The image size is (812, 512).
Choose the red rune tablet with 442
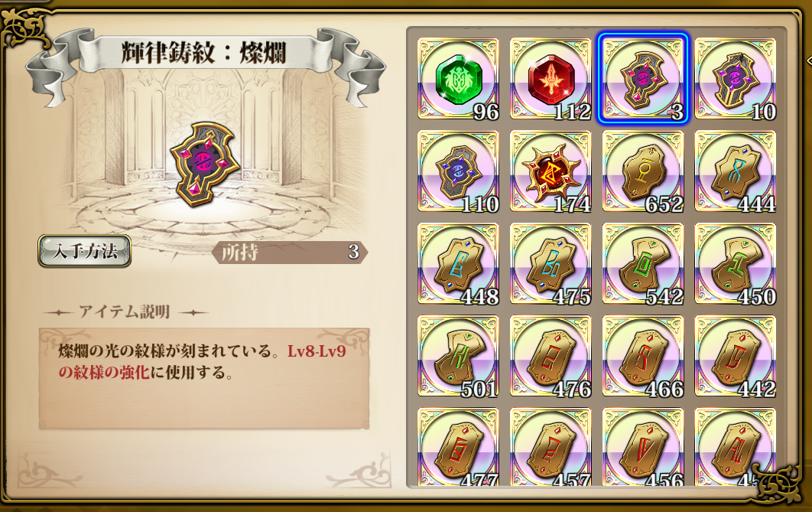pos(735,356)
